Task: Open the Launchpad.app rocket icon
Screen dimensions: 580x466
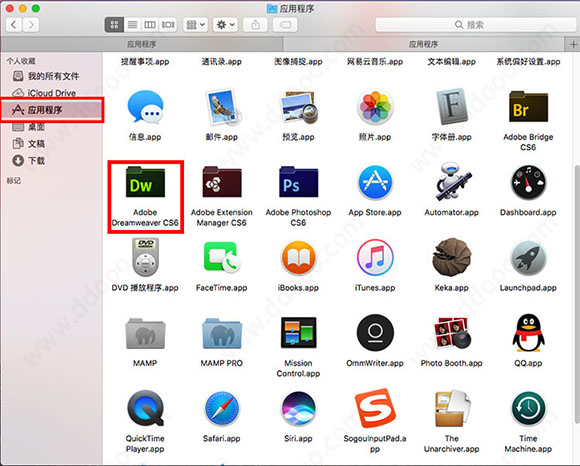Action: pos(528,258)
